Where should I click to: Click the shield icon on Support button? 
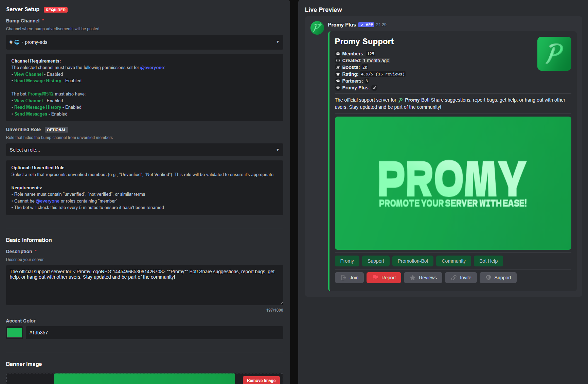(488, 278)
